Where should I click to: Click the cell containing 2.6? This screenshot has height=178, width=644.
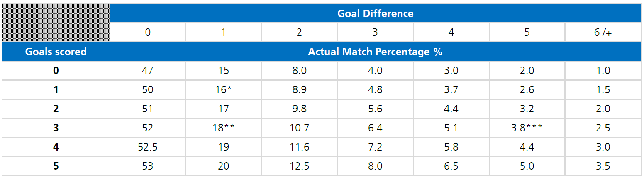527,90
